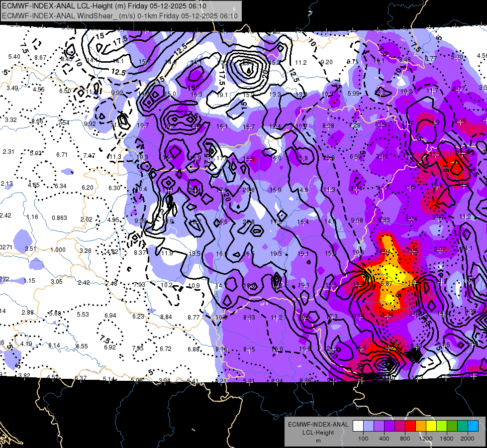Click the map value '4.19'
Image resolution: width=487 pixels, height=448 pixels.
point(26,344)
